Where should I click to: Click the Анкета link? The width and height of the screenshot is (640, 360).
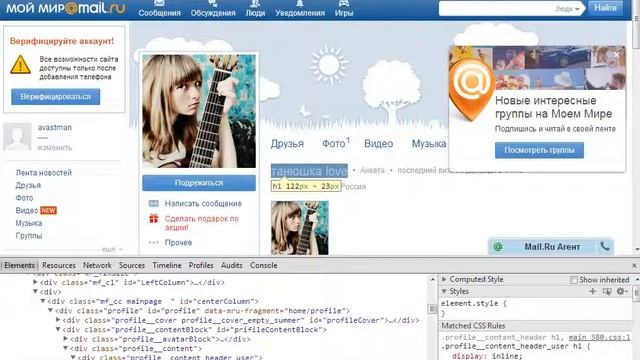click(372, 170)
